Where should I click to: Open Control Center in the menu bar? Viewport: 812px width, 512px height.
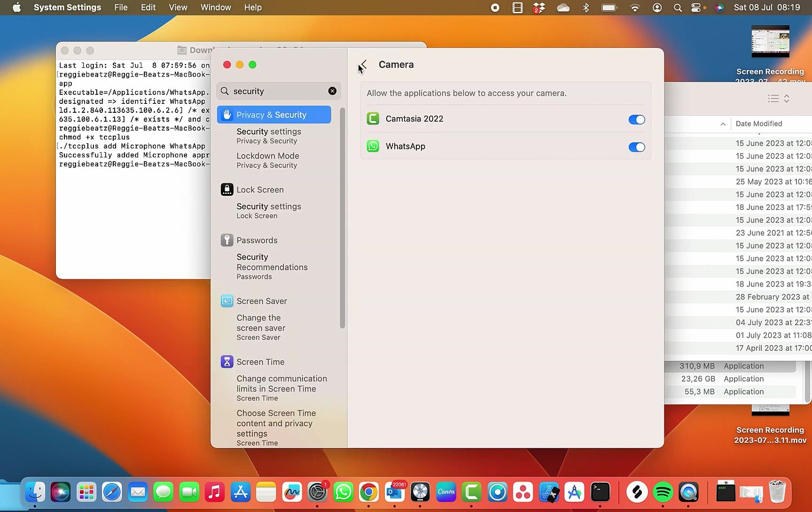(x=696, y=8)
